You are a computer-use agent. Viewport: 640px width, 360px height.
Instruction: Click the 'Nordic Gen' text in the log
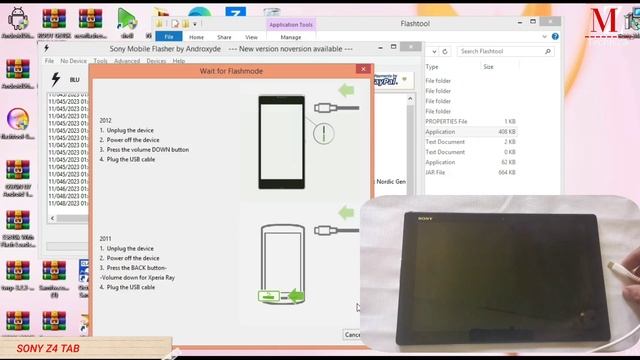(391, 182)
